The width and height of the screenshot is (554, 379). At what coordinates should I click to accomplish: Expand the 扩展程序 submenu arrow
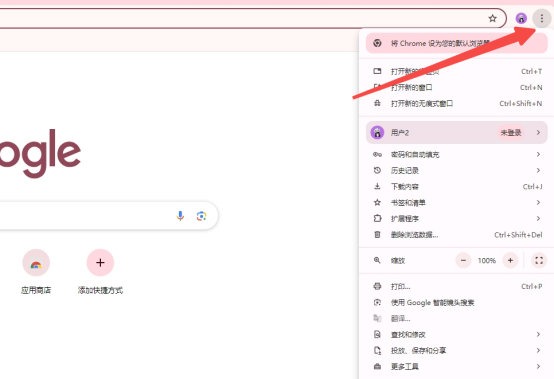(x=538, y=218)
